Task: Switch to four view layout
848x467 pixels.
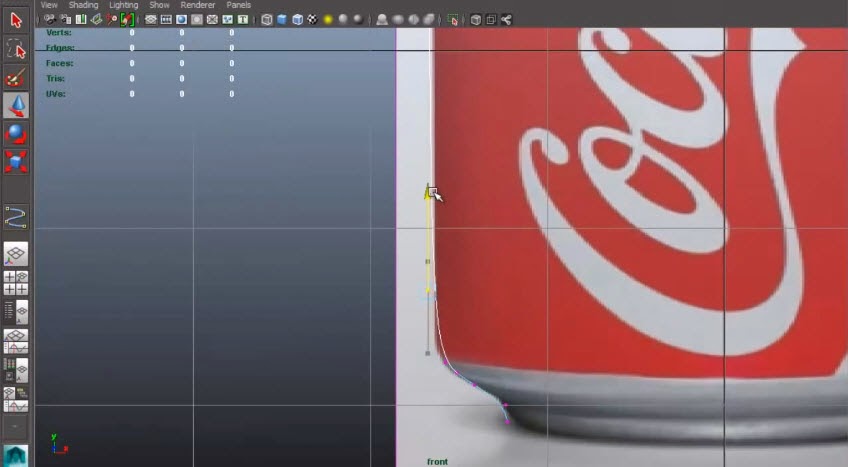Action: (16, 283)
